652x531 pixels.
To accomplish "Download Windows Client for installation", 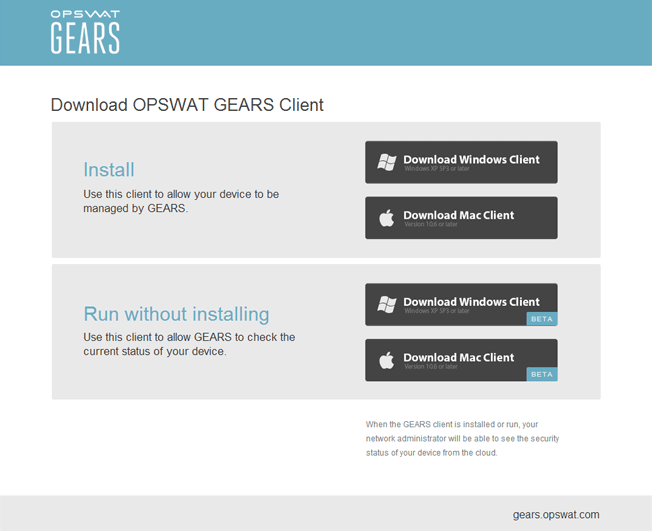I will [x=461, y=162].
